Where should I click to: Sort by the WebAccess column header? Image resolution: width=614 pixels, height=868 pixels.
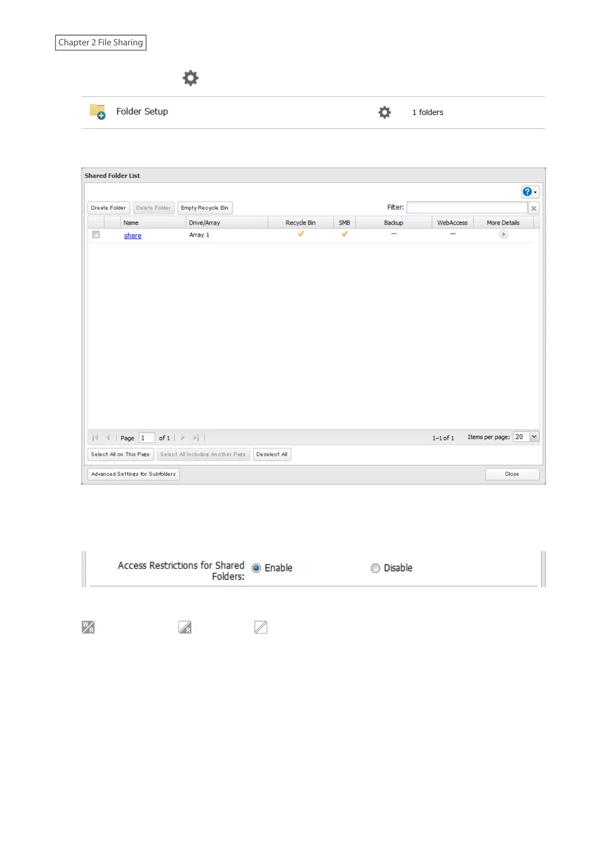452,223
